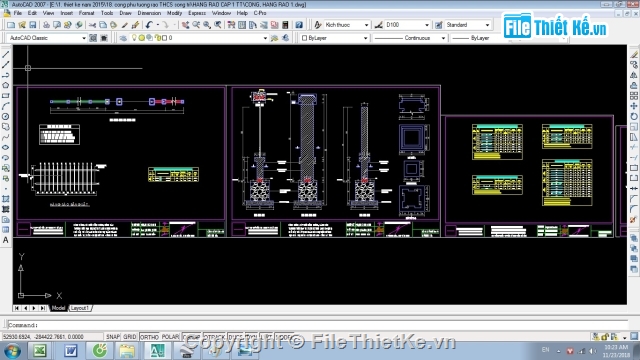Toggle POLAR tracking in status bar

170,337
